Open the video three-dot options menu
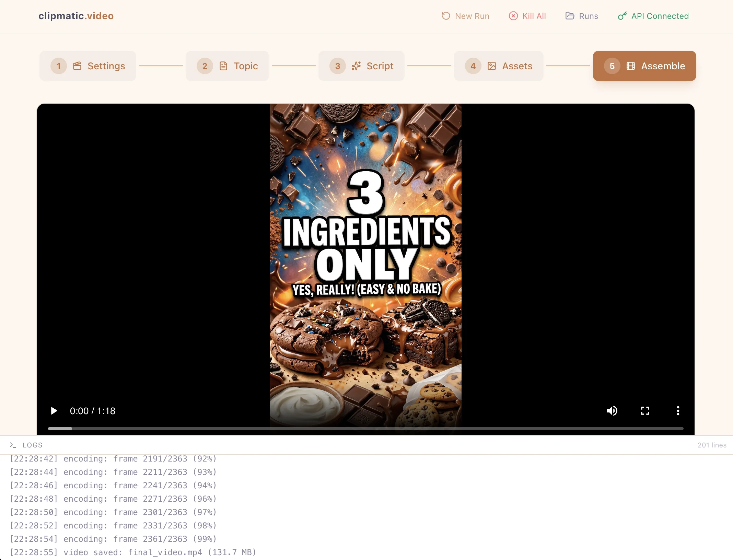733x560 pixels. (678, 411)
